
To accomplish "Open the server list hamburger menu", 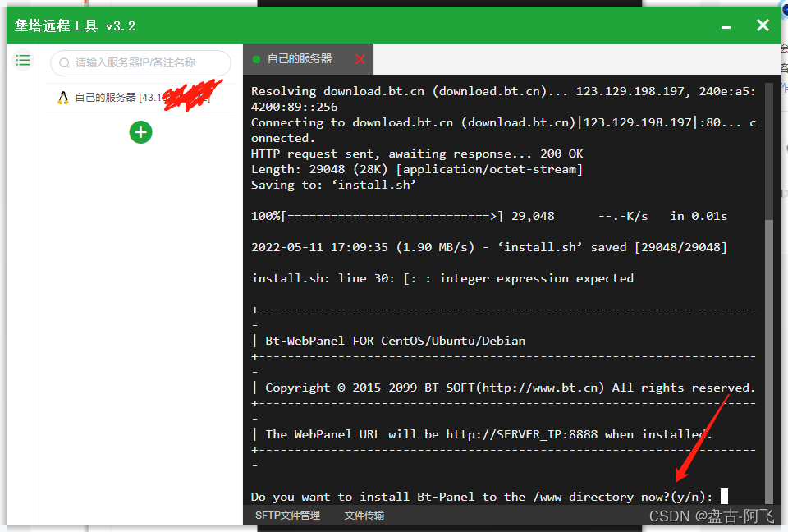I will (x=23, y=61).
